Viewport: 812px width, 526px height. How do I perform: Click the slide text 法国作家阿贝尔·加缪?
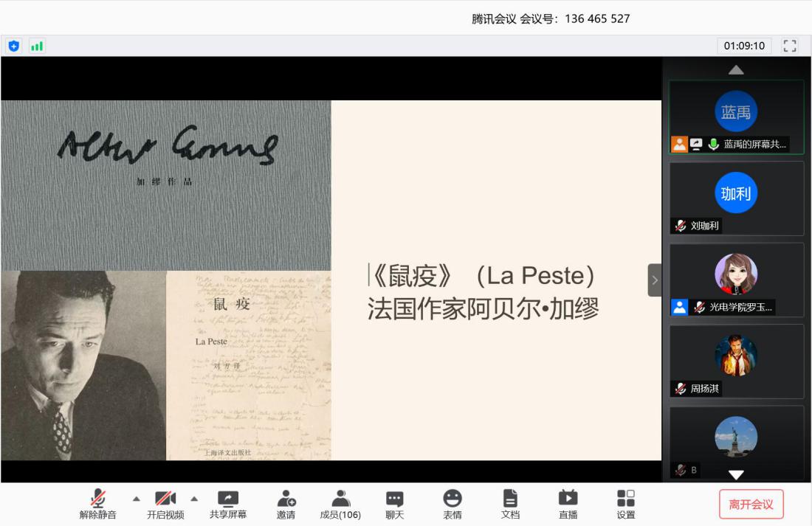click(x=484, y=309)
